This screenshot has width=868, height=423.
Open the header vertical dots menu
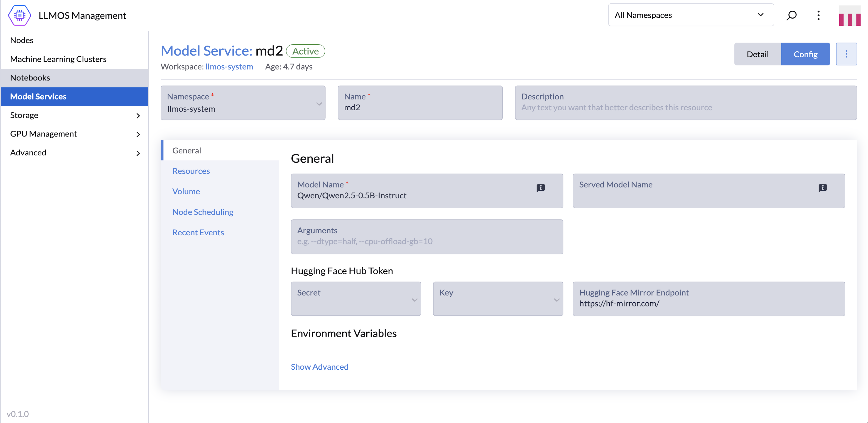(818, 15)
